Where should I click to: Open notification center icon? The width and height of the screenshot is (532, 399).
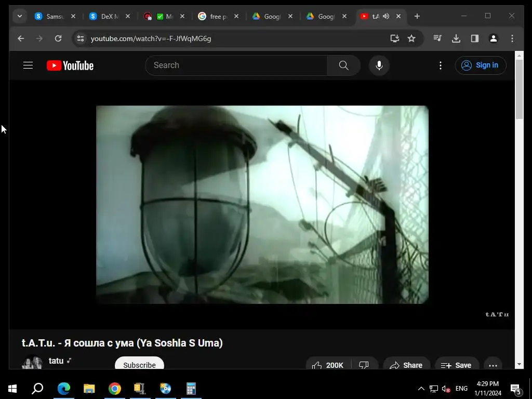tap(516, 389)
